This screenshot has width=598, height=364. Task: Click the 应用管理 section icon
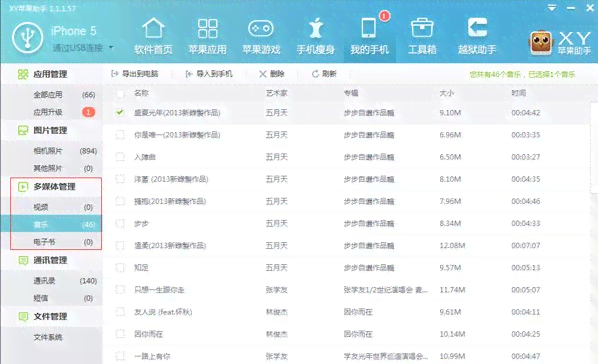[x=23, y=74]
